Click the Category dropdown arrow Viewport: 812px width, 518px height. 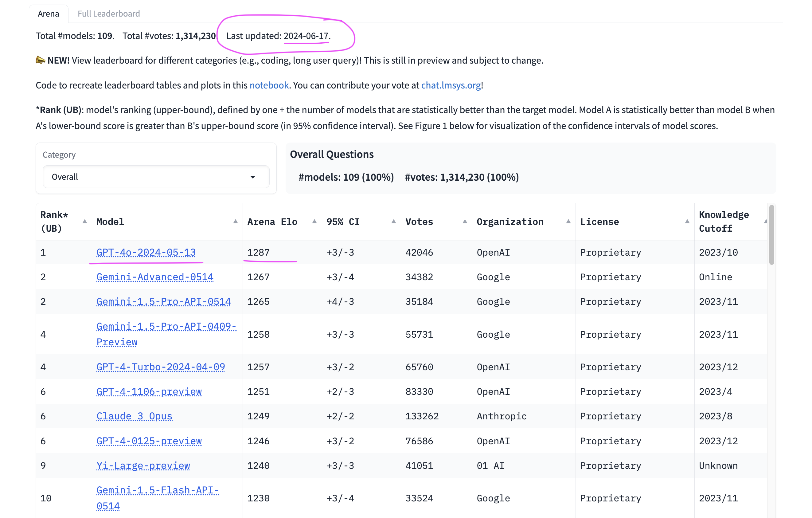click(252, 177)
